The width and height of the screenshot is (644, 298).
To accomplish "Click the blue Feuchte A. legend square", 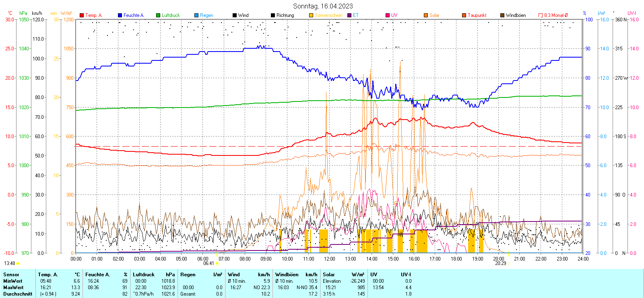I will click(120, 15).
